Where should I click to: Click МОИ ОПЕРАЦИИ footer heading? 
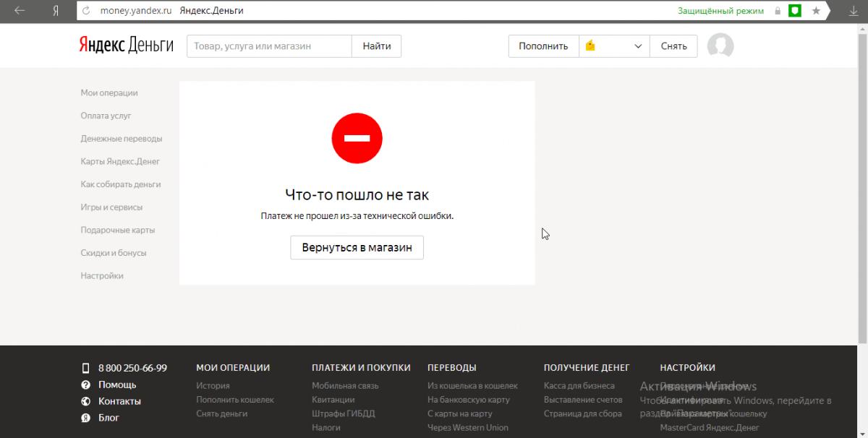pos(233,368)
